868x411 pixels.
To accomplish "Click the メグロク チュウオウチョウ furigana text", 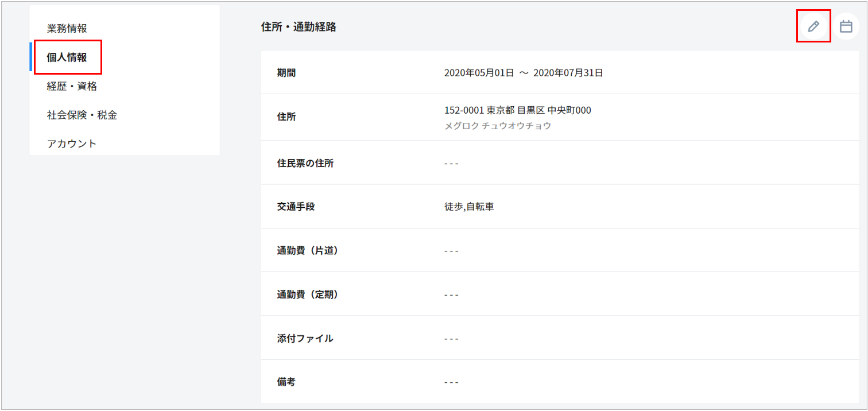I will coord(497,126).
